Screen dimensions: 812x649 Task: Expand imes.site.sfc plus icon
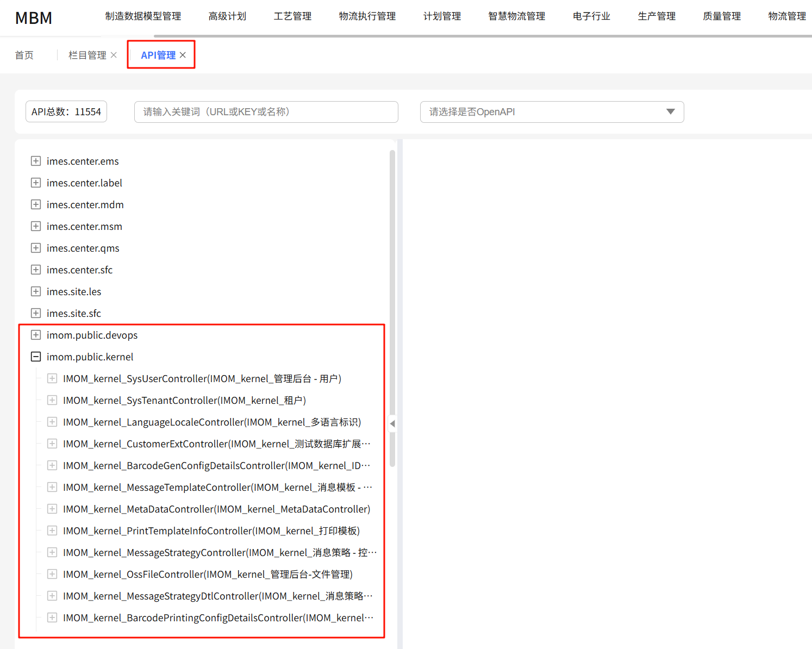pyautogui.click(x=36, y=313)
